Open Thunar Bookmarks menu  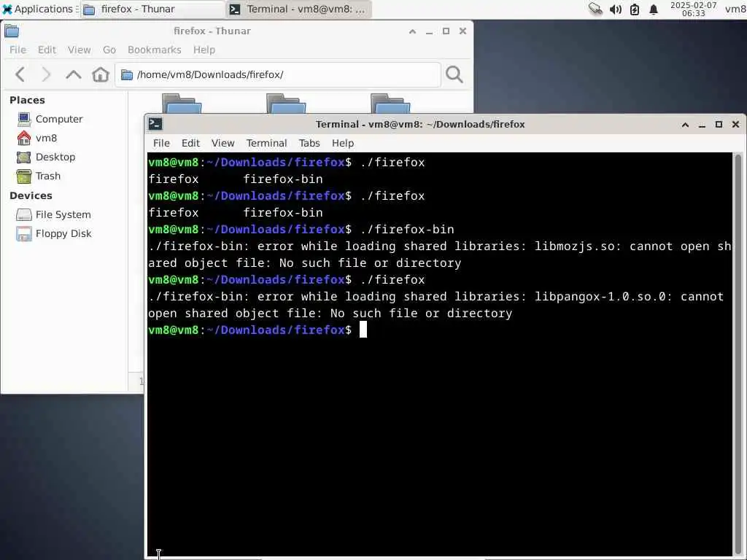coord(155,50)
